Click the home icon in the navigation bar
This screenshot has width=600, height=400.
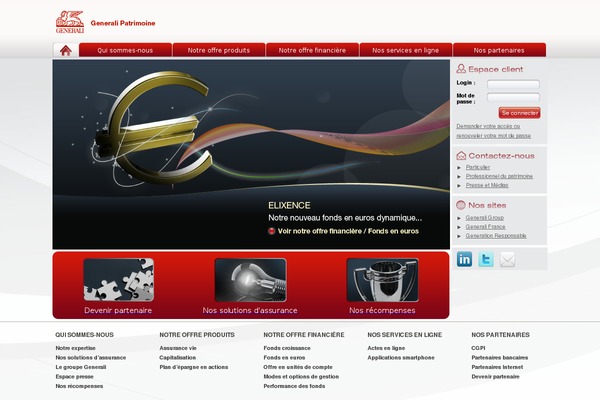click(x=66, y=51)
